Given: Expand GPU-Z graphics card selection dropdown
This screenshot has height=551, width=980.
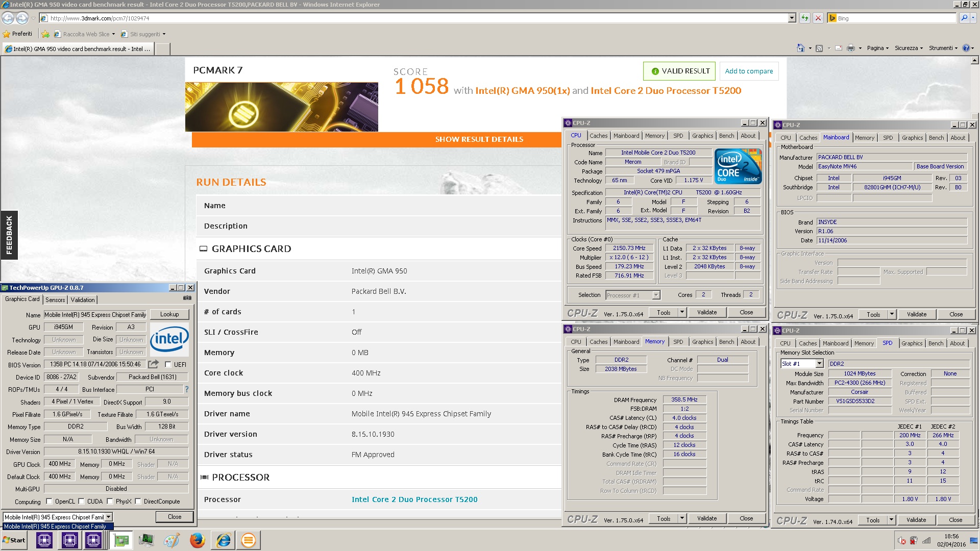Looking at the screenshot, I should (108, 517).
